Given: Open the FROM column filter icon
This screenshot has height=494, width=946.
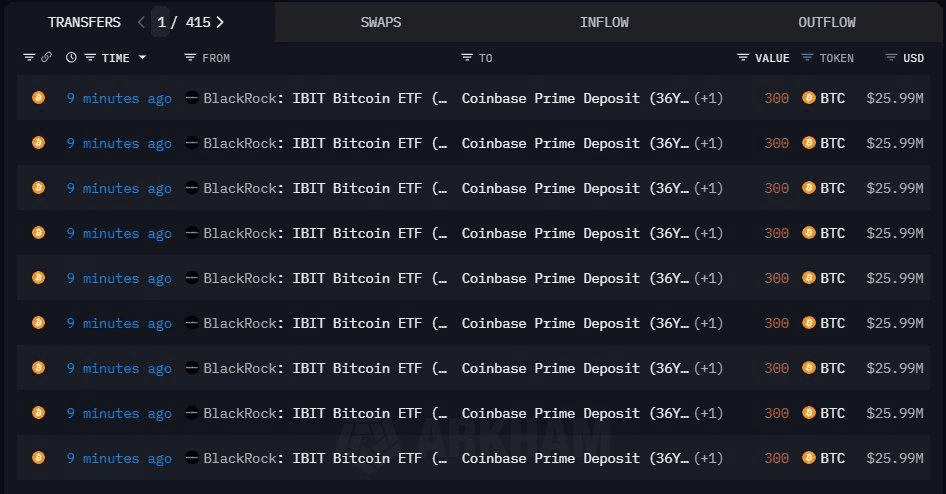Looking at the screenshot, I should pos(190,57).
